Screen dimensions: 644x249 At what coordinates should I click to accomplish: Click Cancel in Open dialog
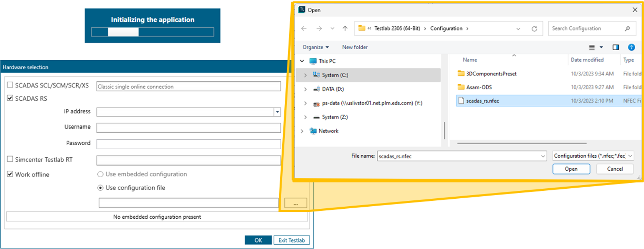pos(614,169)
